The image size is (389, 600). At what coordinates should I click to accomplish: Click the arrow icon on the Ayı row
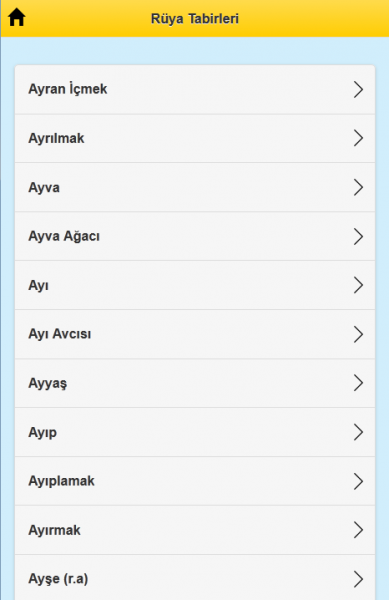click(x=358, y=285)
